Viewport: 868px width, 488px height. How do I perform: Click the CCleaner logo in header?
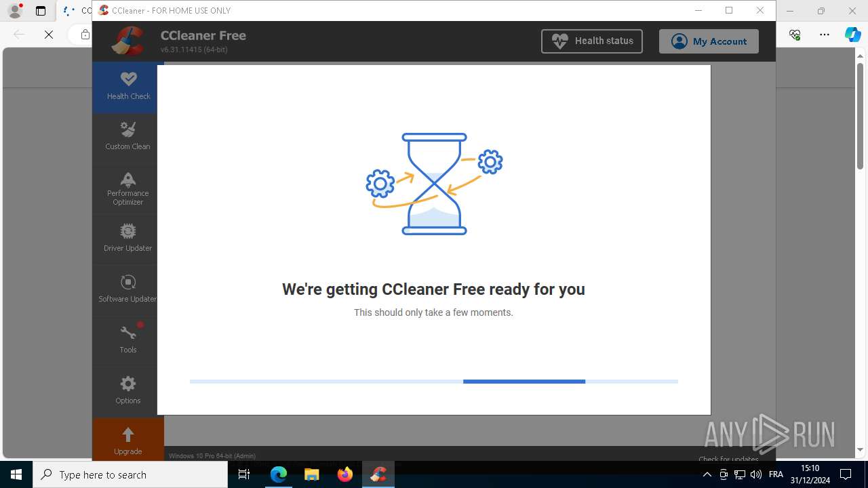pos(128,41)
